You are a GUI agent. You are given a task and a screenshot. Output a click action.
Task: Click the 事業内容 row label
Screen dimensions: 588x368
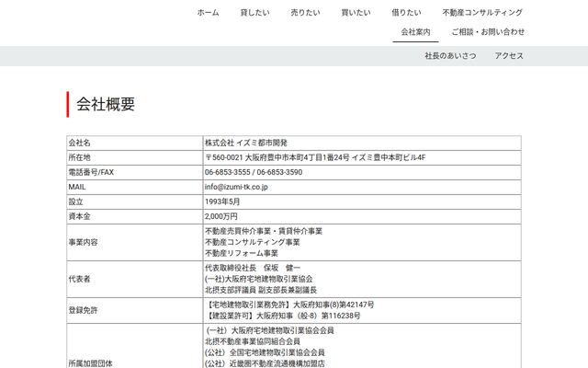83,242
